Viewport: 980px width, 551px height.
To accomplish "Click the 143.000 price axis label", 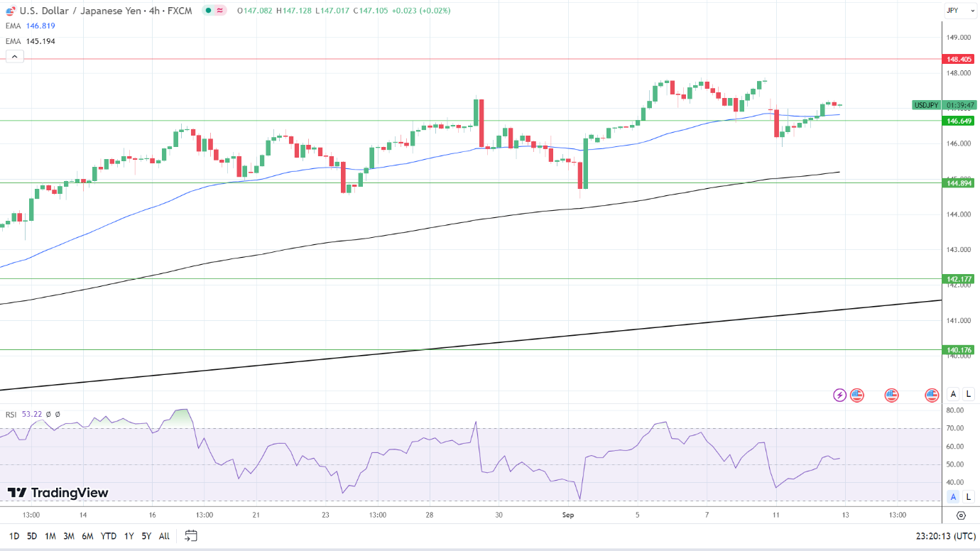I will click(x=957, y=250).
